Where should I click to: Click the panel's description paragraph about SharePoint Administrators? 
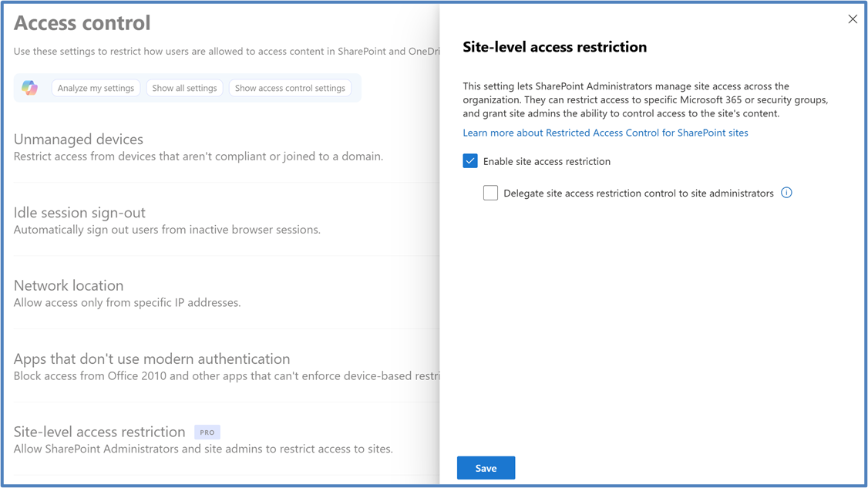tap(645, 99)
